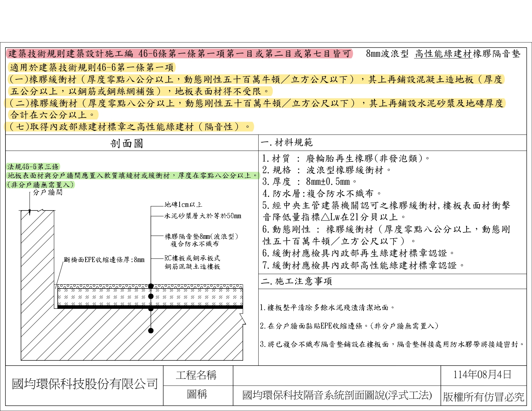Click the 一.材料規範 heading

[x=287, y=142]
